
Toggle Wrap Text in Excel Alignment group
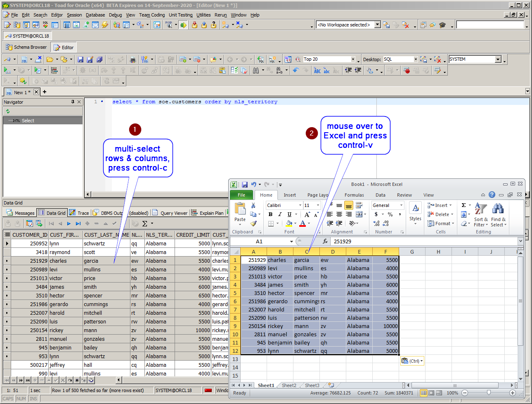tap(359, 205)
